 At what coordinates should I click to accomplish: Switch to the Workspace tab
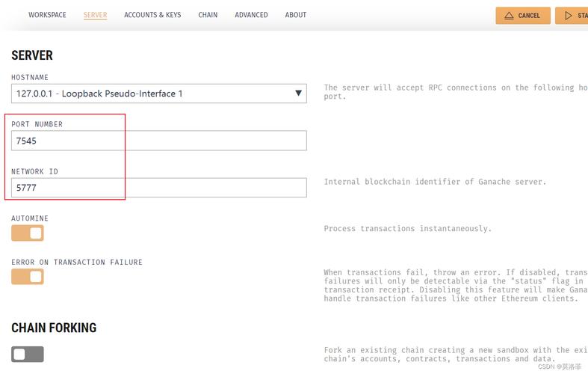coord(47,15)
